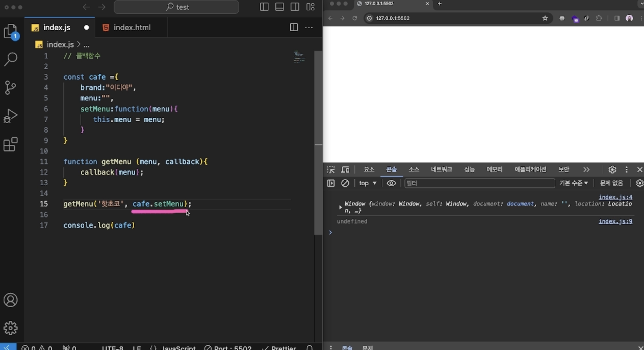Open Source Control view
Screen dimensions: 644x350
tap(10, 88)
